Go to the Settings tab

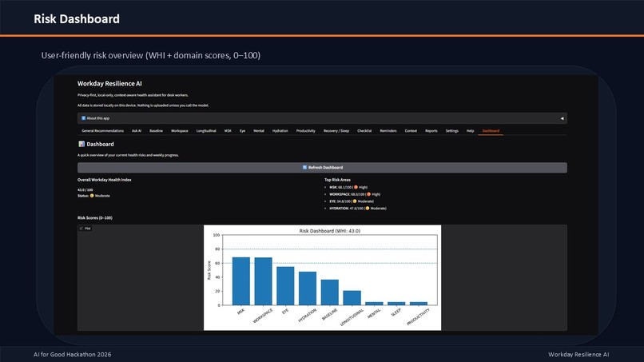pyautogui.click(x=451, y=131)
